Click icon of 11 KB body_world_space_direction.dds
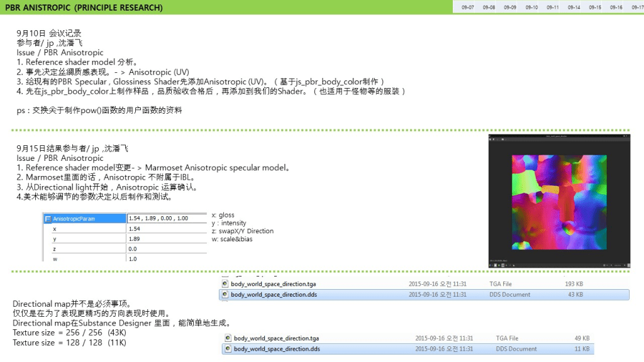The width and height of the screenshot is (644, 362). 228,349
